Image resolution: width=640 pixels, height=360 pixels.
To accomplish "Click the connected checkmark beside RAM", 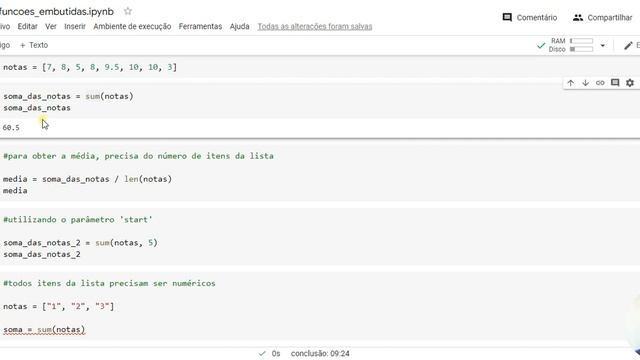I will (x=541, y=45).
